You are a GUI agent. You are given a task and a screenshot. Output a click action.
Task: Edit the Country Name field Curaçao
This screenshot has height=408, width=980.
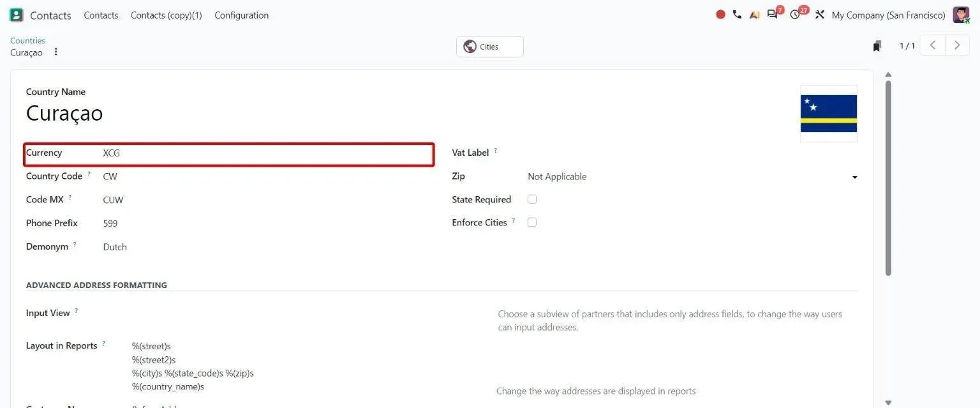(64, 113)
